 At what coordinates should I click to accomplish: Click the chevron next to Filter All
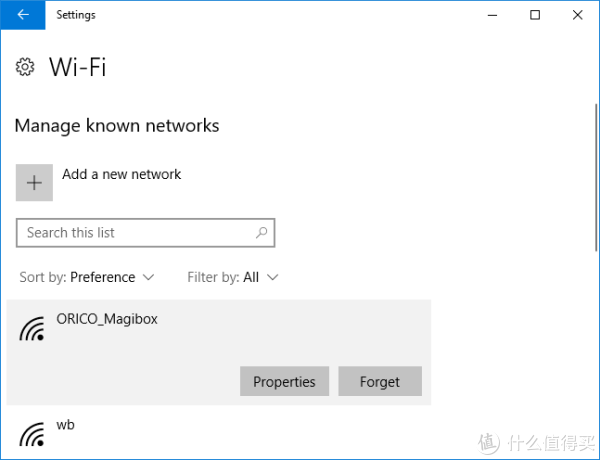click(272, 277)
